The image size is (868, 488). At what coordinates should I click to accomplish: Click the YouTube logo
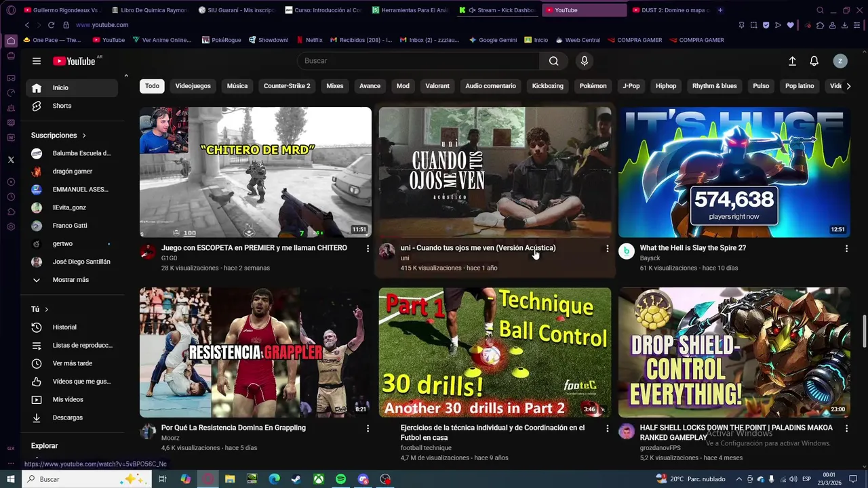(x=75, y=61)
